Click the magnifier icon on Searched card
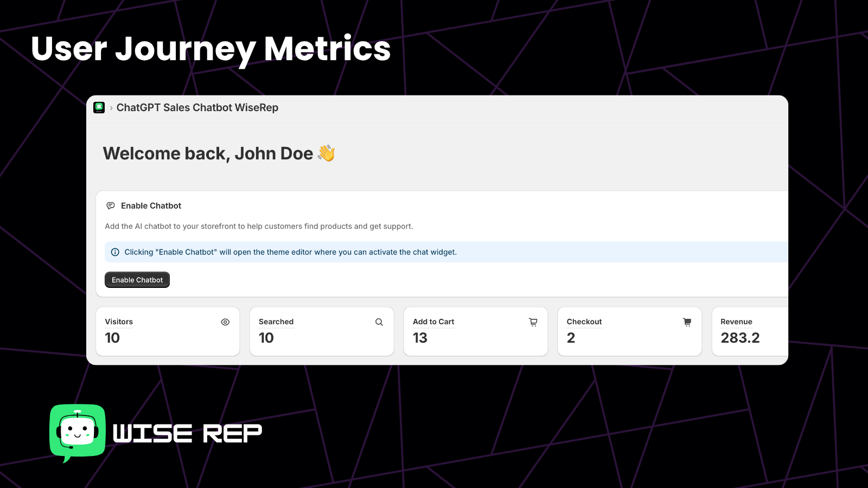Screen dimensions: 868x488 point(379,322)
